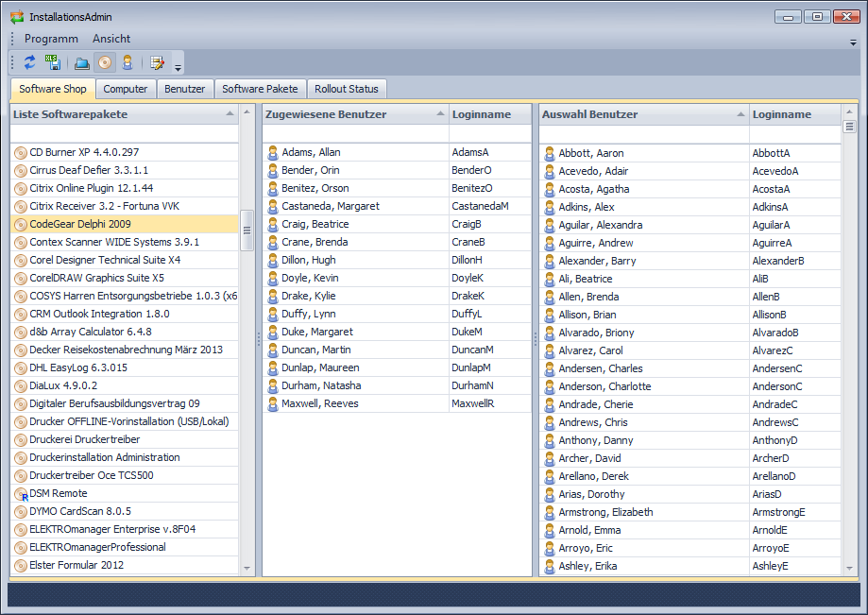Open the Ansicht menu
Image resolution: width=868 pixels, height=615 pixels.
tap(111, 39)
